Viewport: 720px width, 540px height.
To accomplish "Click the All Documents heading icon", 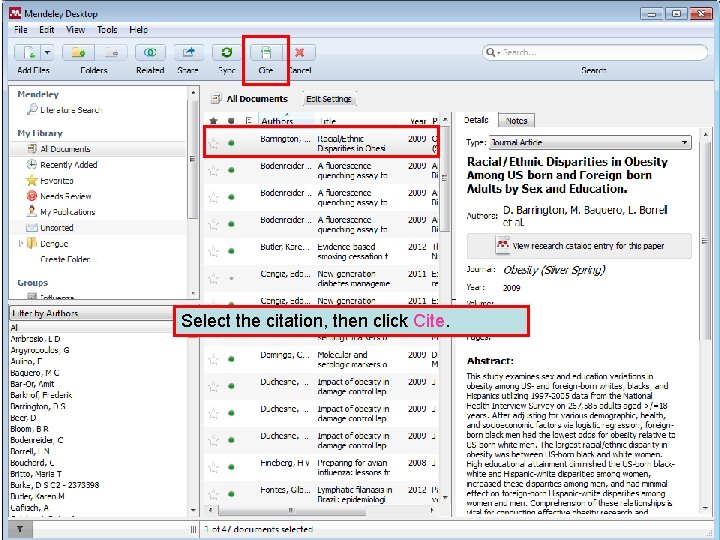I will pos(215,98).
